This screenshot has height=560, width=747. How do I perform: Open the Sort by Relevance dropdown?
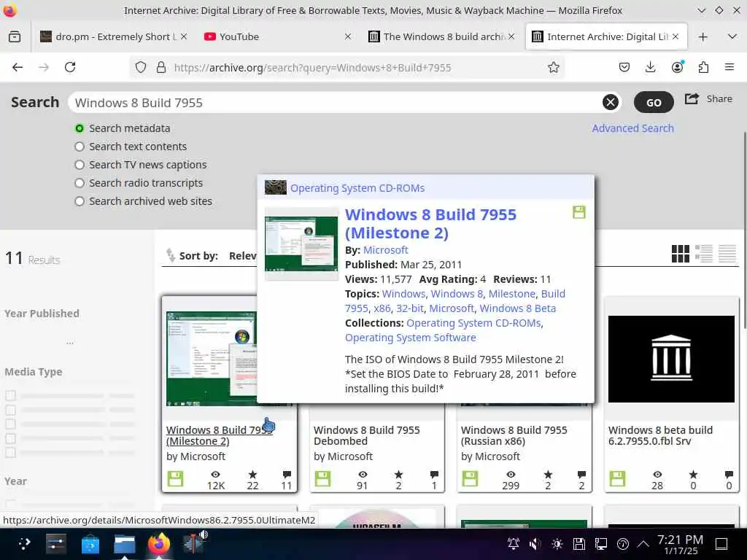click(242, 256)
